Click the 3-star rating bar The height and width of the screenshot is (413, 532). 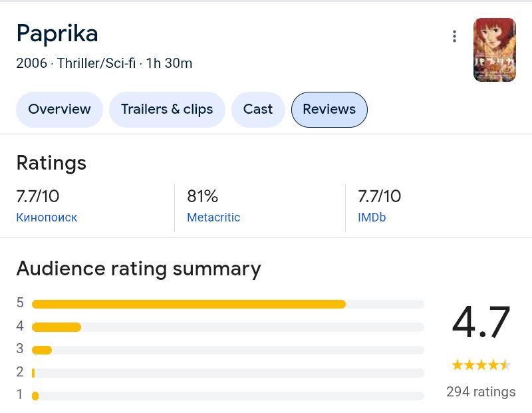[227, 350]
